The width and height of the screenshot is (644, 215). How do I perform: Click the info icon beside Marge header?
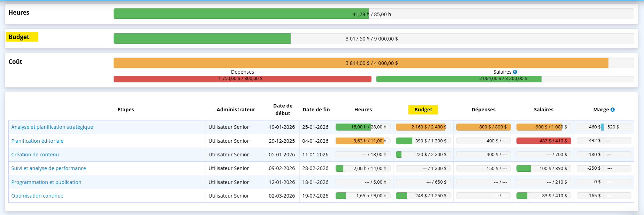pos(612,110)
